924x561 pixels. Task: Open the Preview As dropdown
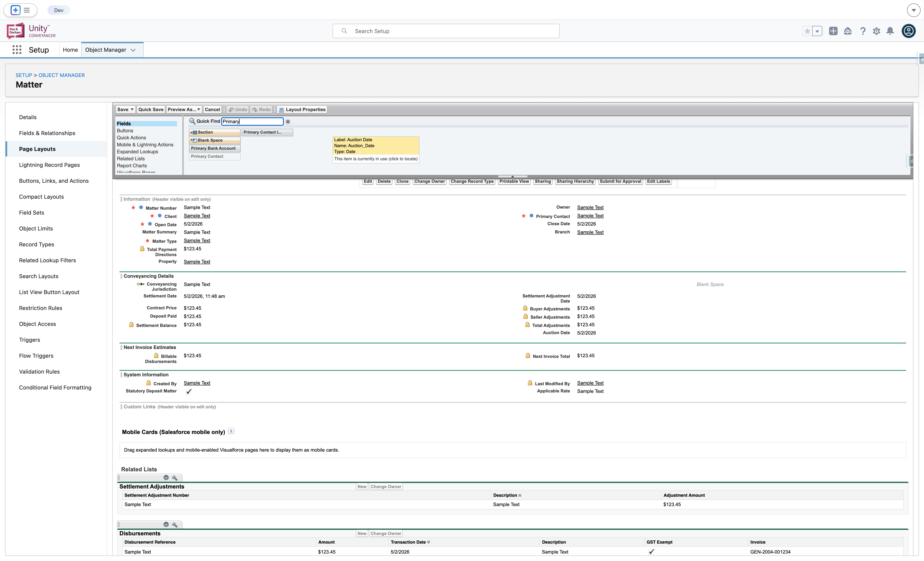184,110
